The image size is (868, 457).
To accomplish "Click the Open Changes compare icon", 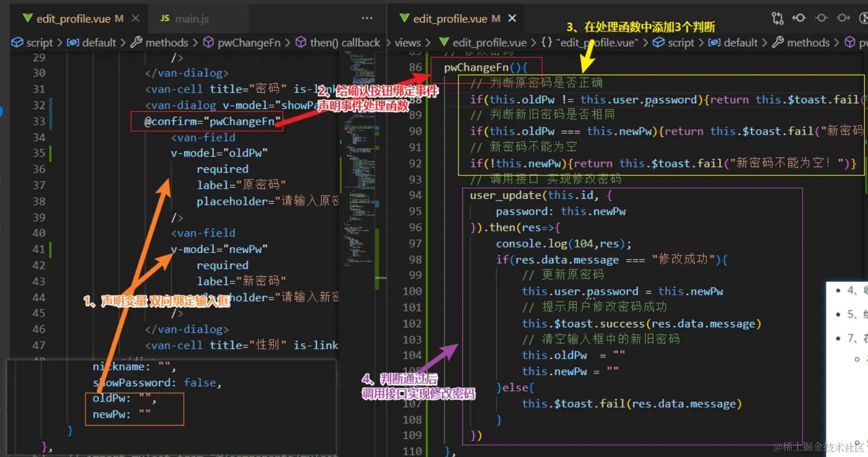I will [778, 18].
